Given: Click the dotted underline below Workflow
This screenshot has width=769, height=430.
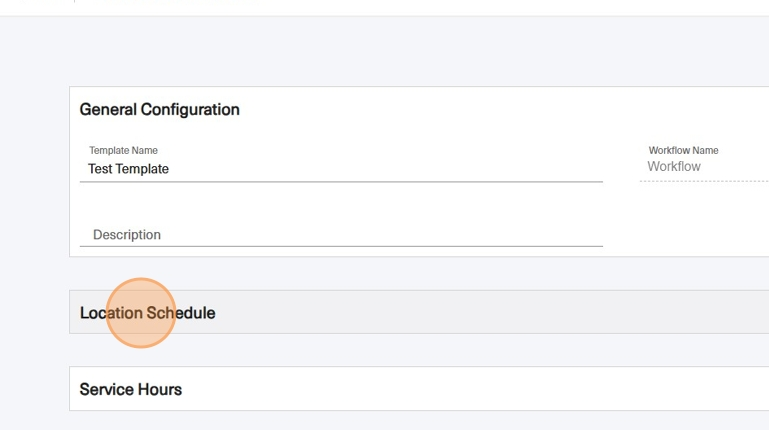Looking at the screenshot, I should point(704,181).
